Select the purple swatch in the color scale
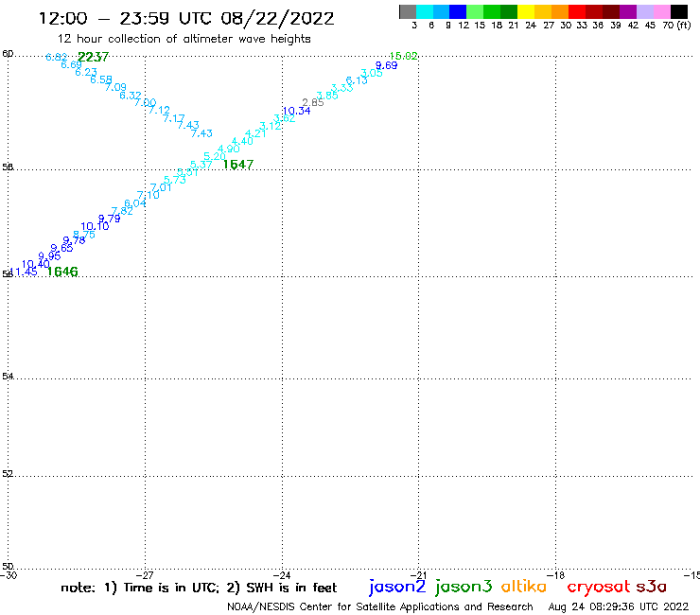Screen dimensions: 700x615 click(x=628, y=11)
